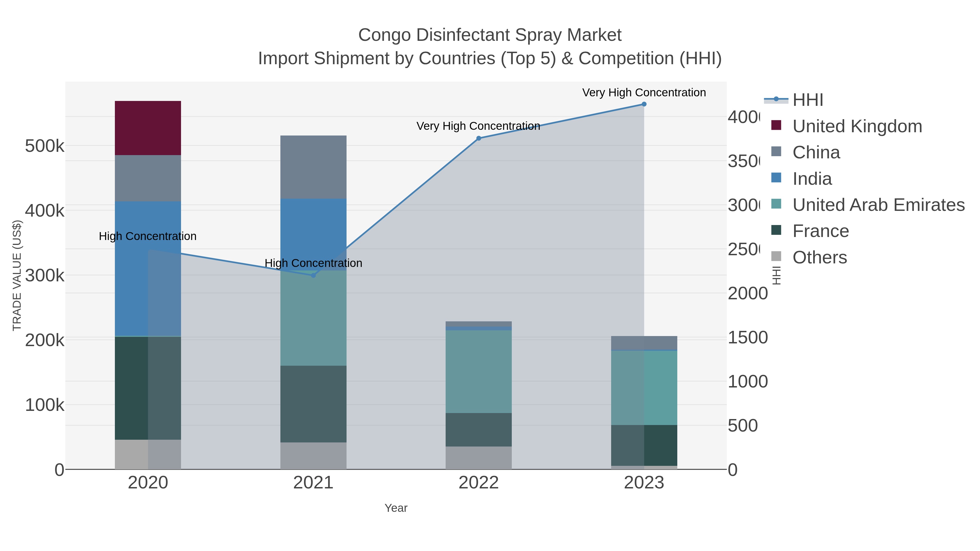The height and width of the screenshot is (551, 980).
Task: Select the 2020 France bar segment
Action: coord(148,388)
